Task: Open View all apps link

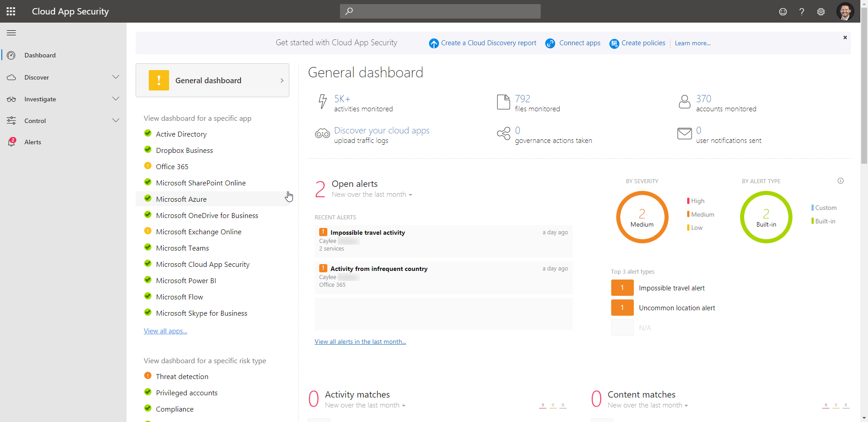Action: pos(165,331)
